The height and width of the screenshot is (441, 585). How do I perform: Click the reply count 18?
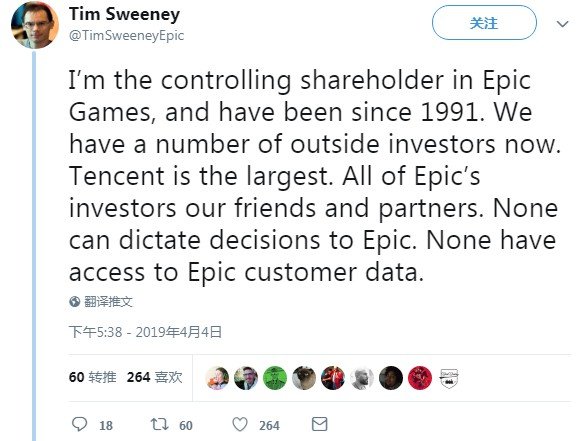pos(106,425)
